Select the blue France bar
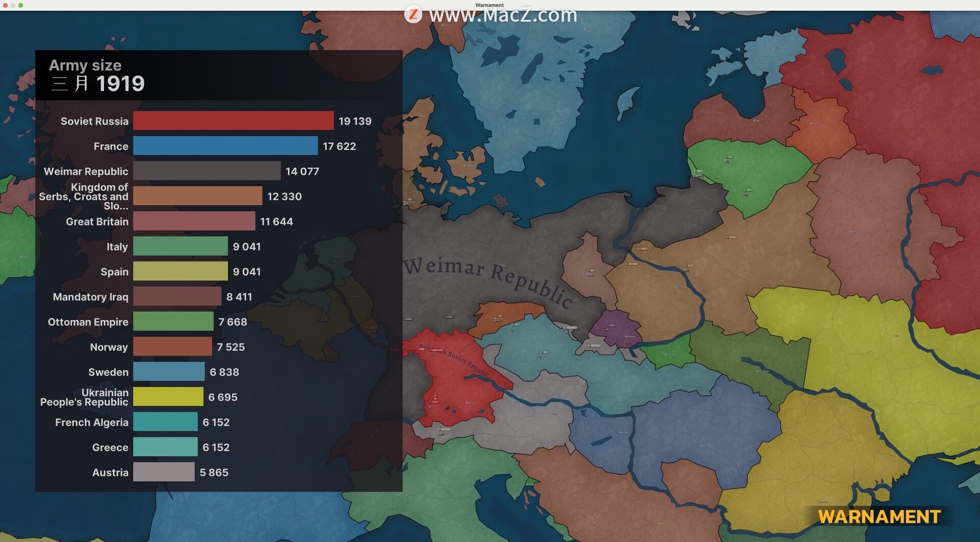 click(225, 146)
